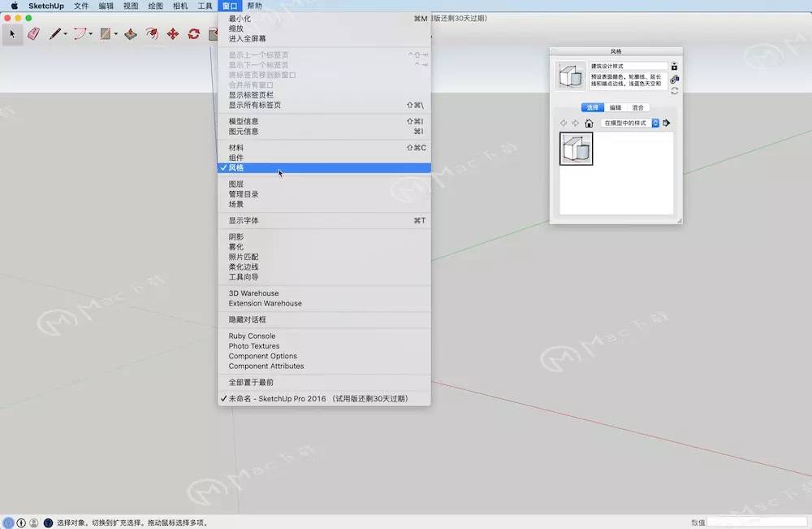Open the 工具 menu
The width and height of the screenshot is (812, 529).
tap(205, 6)
